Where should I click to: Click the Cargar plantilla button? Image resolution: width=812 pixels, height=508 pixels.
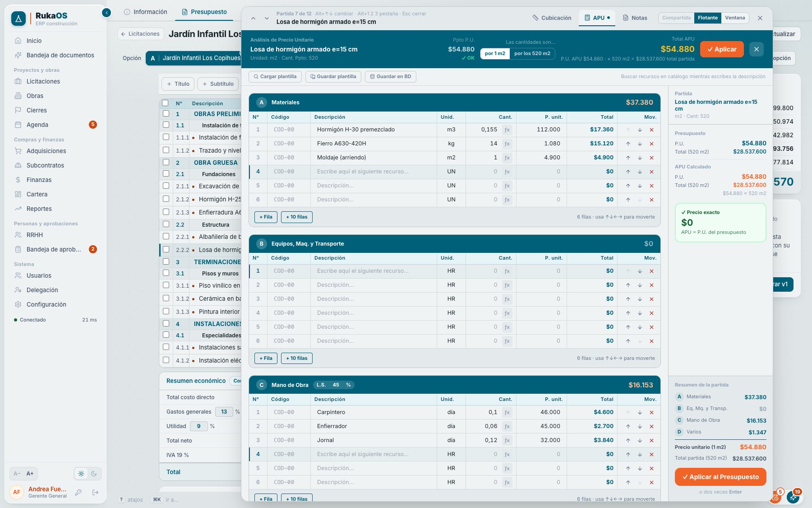point(275,77)
